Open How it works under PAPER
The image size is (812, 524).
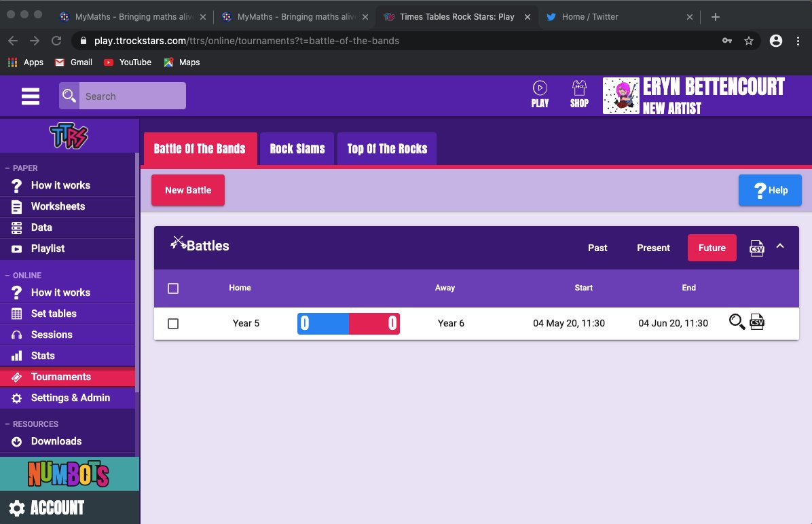pos(67,185)
